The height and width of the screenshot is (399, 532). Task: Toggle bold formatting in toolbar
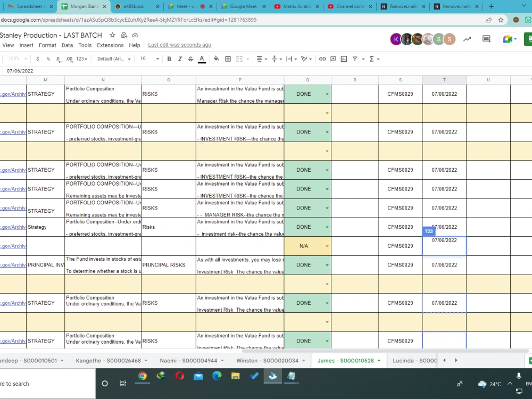[169, 59]
